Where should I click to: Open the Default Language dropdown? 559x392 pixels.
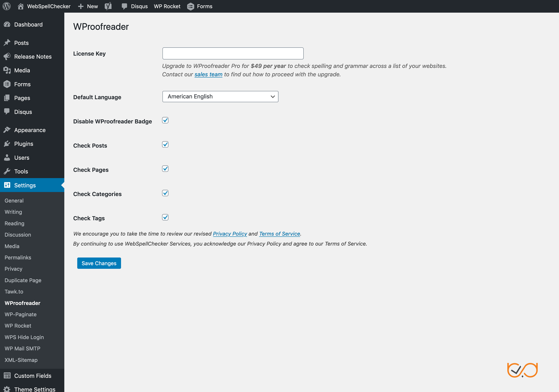tap(220, 97)
